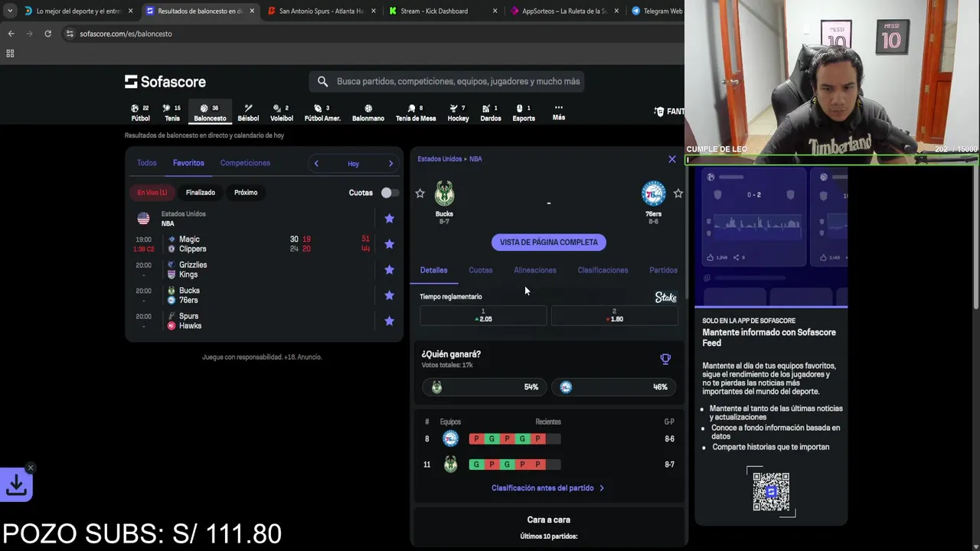Switch to the Competiciones tab
This screenshot has height=551, width=980.
point(245,163)
